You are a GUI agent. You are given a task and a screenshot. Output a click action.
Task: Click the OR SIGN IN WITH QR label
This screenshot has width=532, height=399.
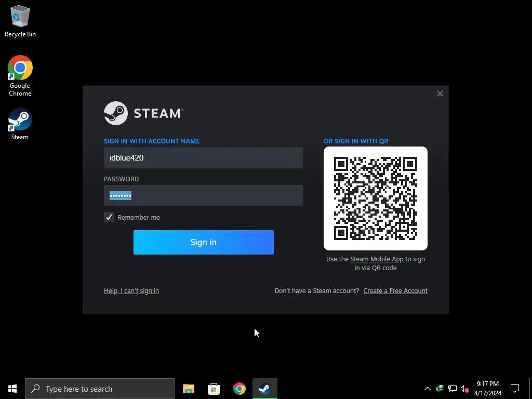[356, 141]
